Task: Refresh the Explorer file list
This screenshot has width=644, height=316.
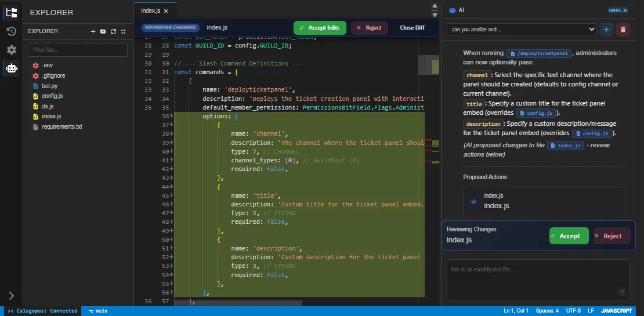Action: (113, 31)
